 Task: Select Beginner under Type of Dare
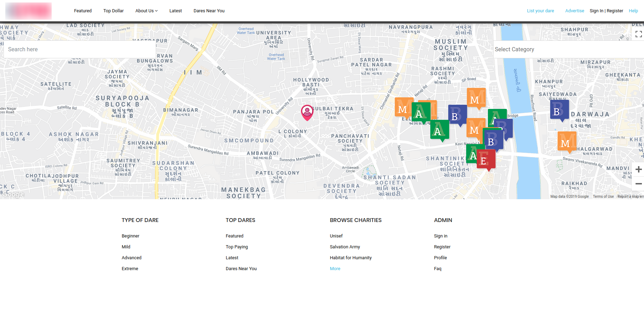130,236
